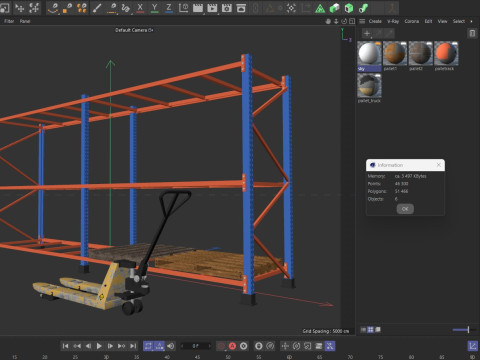Open View menu in material manager
480x360 pixels.
(x=442, y=21)
